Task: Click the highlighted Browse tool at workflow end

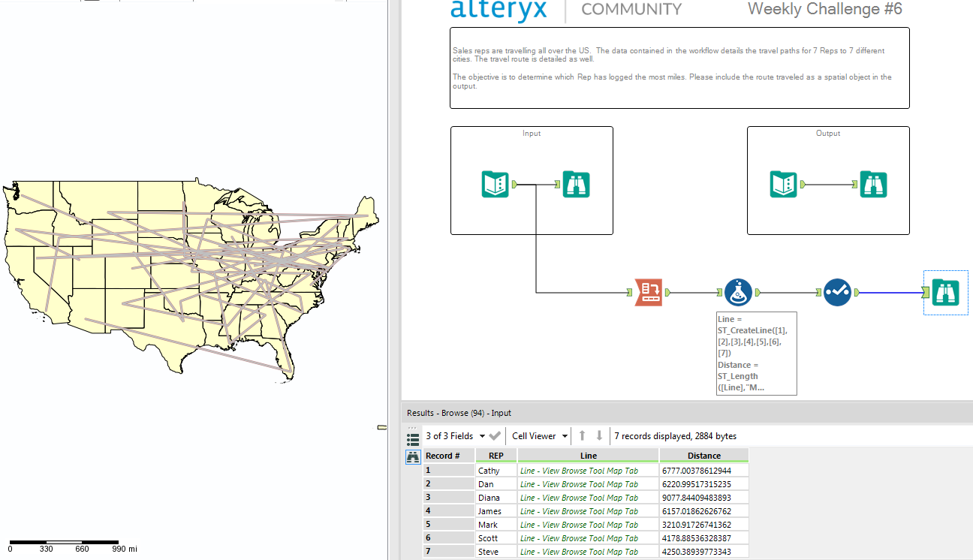Action: 945,293
